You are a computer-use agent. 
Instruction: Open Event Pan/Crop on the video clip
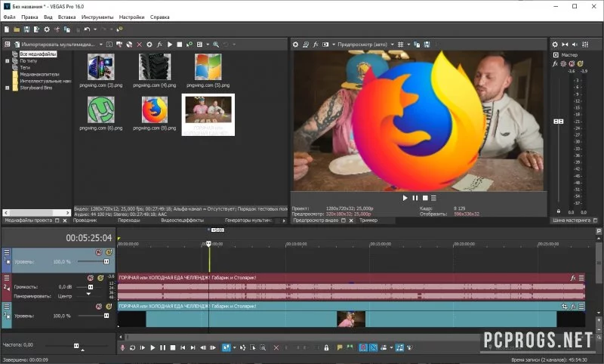pos(564,307)
